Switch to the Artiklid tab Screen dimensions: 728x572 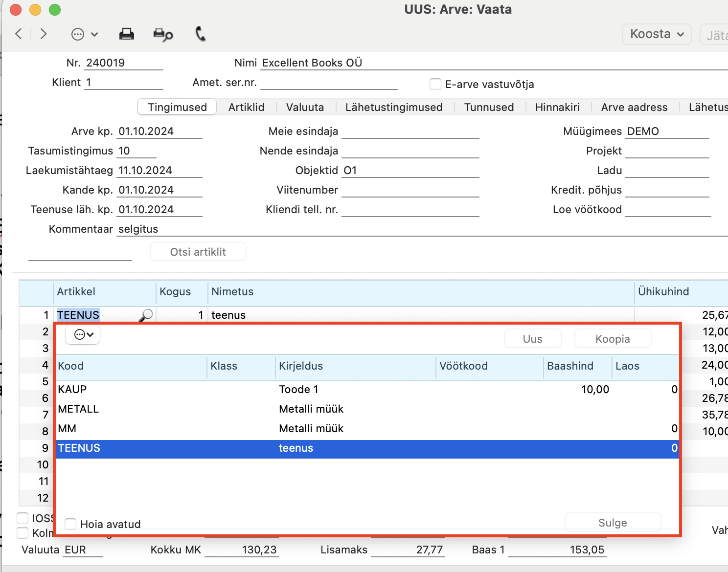click(x=246, y=107)
